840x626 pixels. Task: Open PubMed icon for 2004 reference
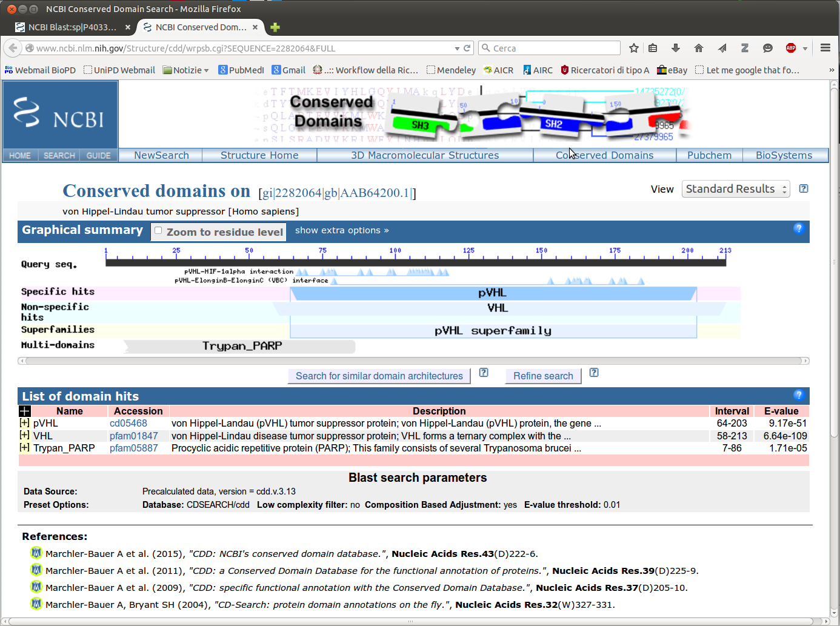point(36,604)
